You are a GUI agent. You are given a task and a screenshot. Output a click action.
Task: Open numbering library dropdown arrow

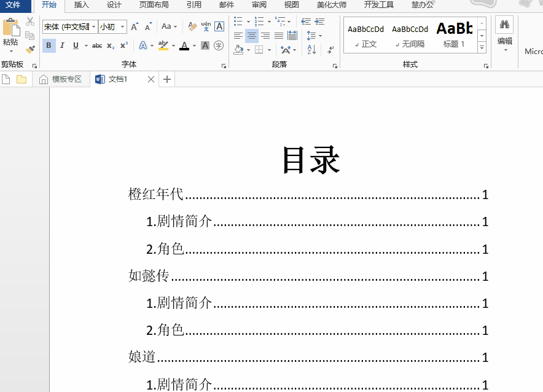point(269,22)
